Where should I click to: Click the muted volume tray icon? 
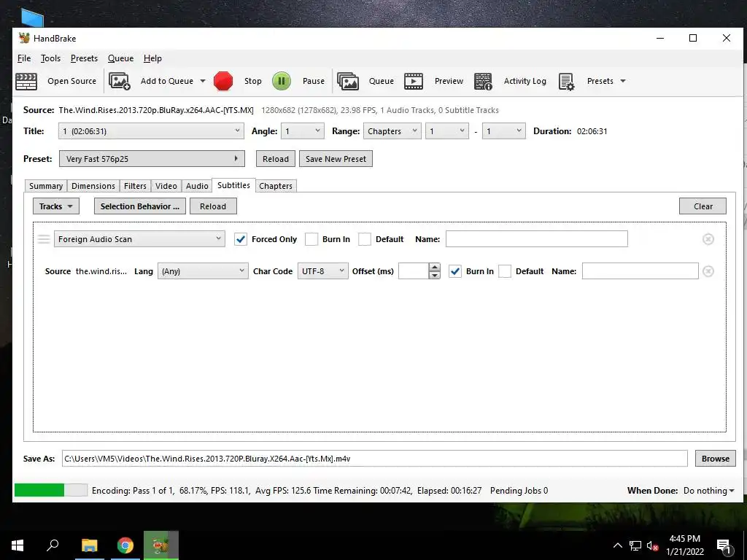(652, 546)
